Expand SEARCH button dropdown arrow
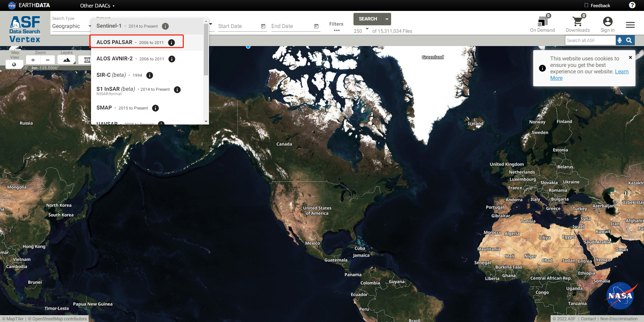644x322 pixels. pyautogui.click(x=387, y=19)
